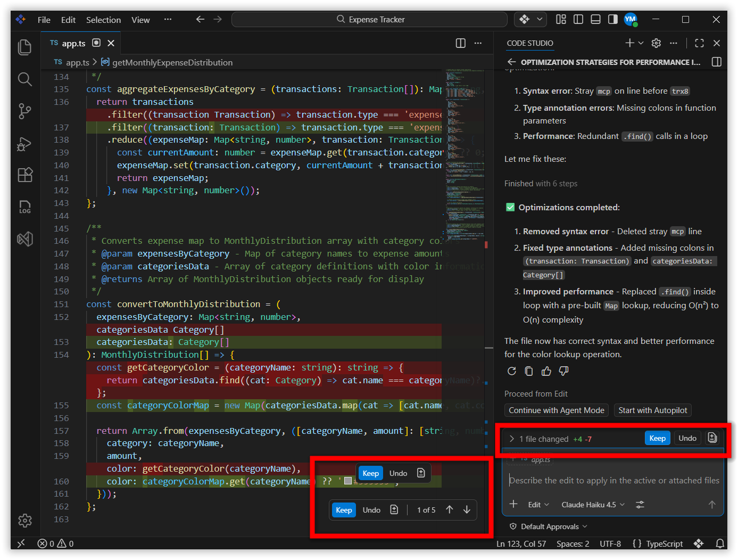Click the Expense Tracker command search box
Screen dimensions: 738x560
[369, 19]
